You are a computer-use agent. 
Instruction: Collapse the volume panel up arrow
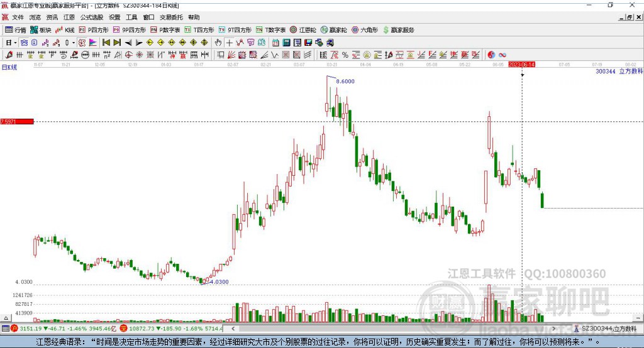click(x=6, y=318)
